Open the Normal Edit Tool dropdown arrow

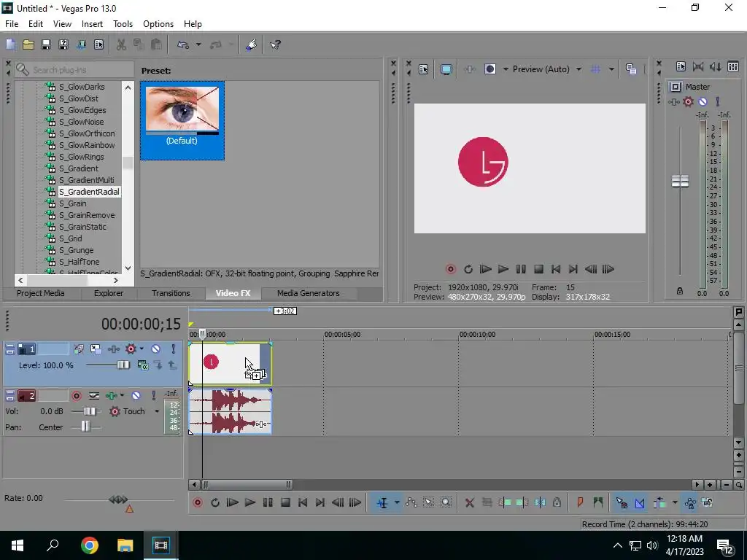(x=396, y=502)
